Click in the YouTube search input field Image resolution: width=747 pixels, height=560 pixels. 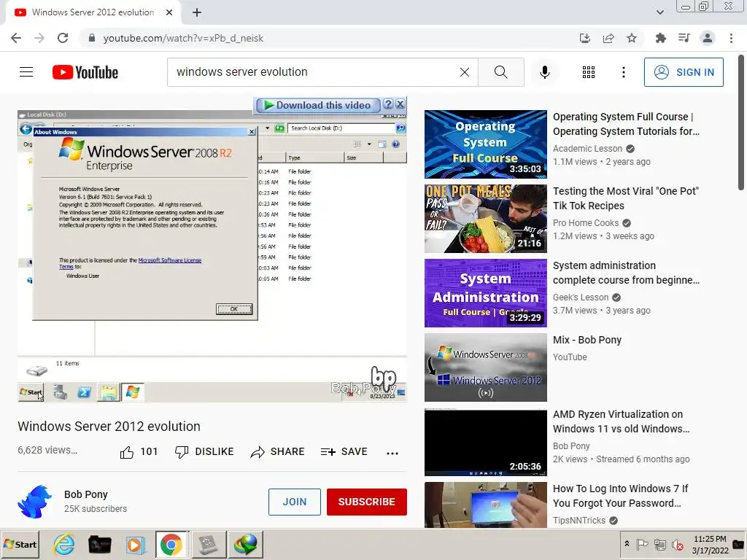click(x=314, y=72)
